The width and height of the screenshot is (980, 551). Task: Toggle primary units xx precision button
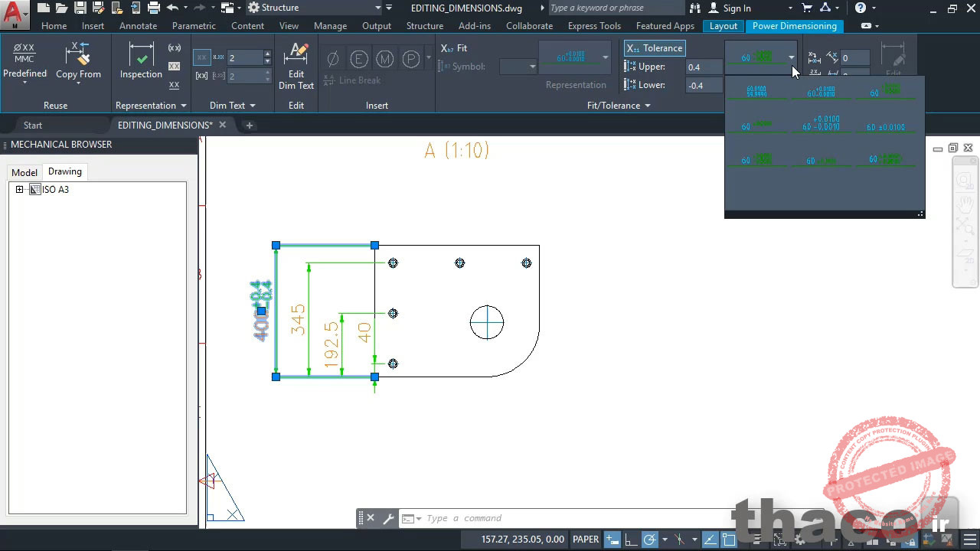click(201, 57)
